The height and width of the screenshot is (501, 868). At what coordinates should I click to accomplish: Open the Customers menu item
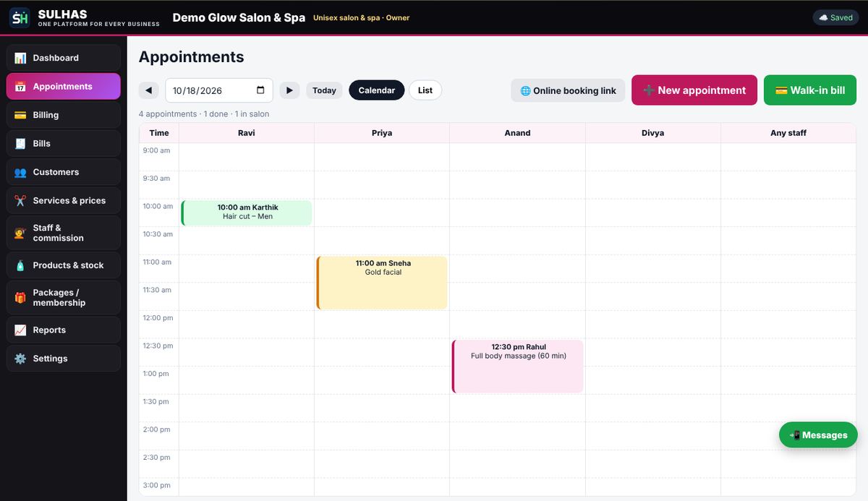pyautogui.click(x=64, y=172)
